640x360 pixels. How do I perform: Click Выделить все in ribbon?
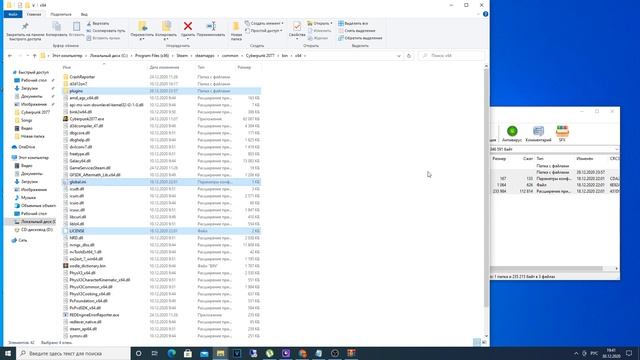coord(353,24)
